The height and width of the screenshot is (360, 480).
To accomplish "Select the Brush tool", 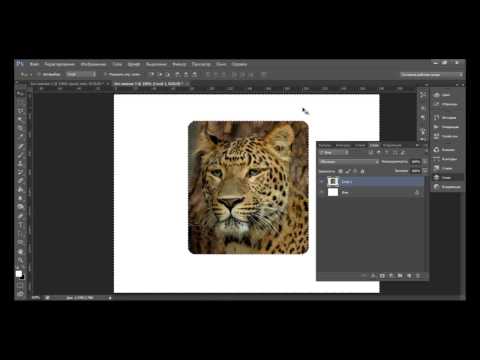I will (21, 155).
